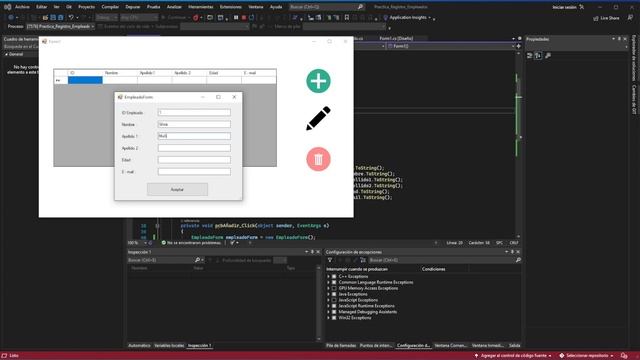Viewport: 640px width, 360px height.
Task: Click the red stop debugging icon
Action: (x=244, y=18)
